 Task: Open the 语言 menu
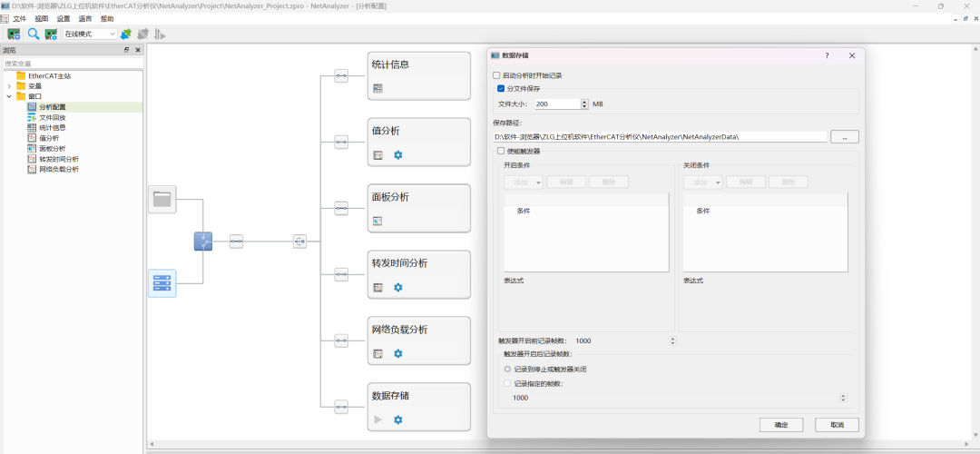point(85,19)
